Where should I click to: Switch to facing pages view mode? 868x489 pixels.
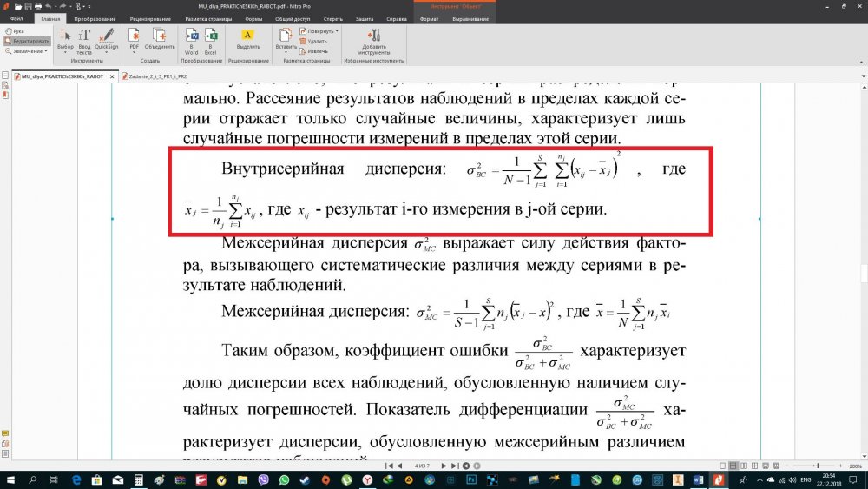(744, 466)
